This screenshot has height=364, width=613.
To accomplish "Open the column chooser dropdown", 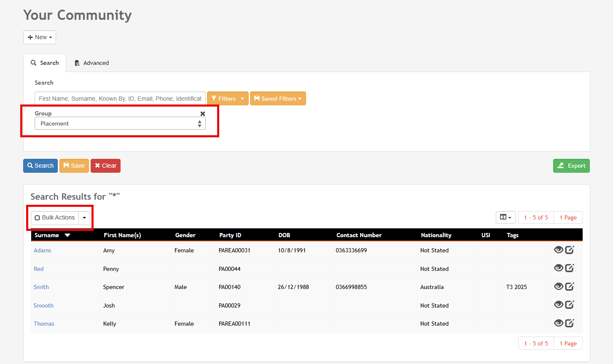I will 505,217.
